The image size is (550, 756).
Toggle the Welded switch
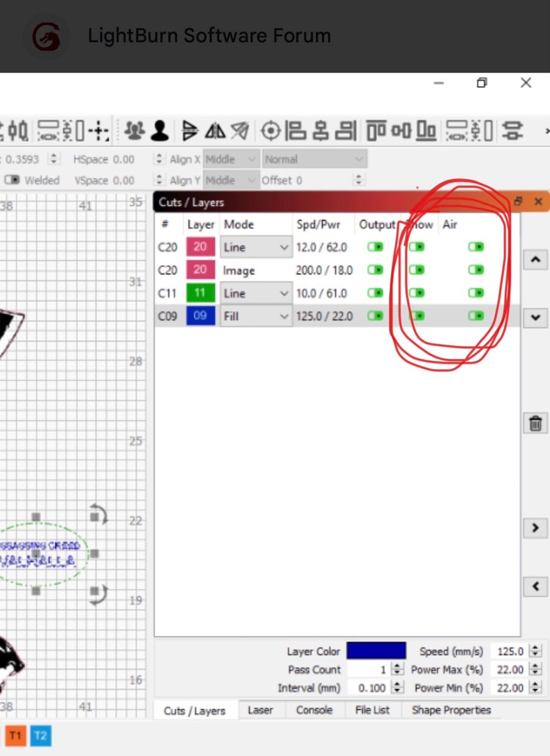[12, 180]
